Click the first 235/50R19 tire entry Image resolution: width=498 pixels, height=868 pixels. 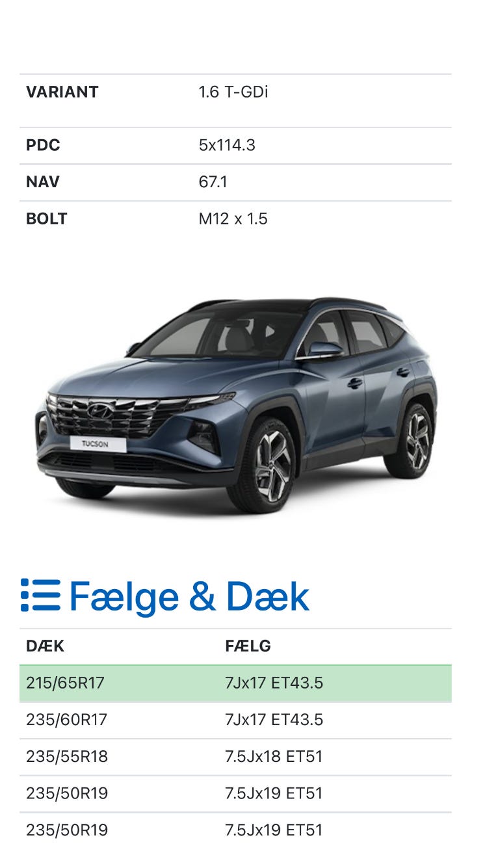[x=67, y=794]
